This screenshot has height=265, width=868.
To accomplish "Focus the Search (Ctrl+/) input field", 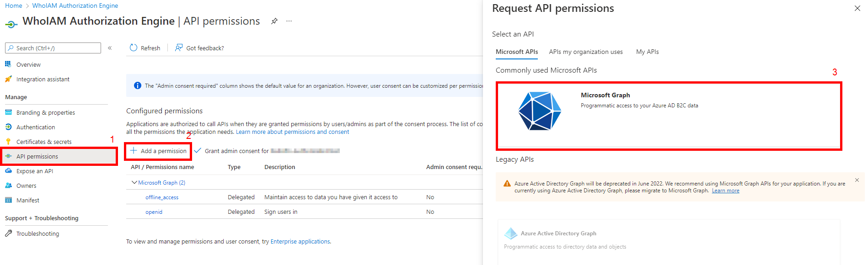I will tap(53, 48).
